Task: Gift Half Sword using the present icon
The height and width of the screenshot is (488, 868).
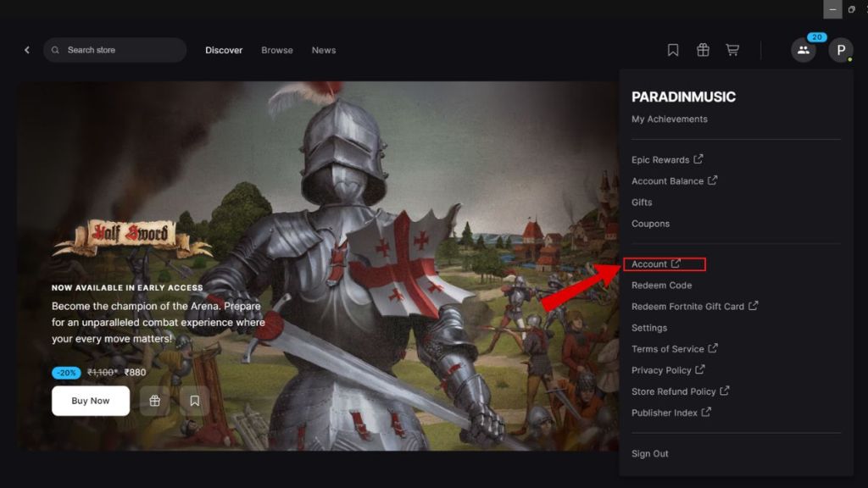Action: coord(154,400)
